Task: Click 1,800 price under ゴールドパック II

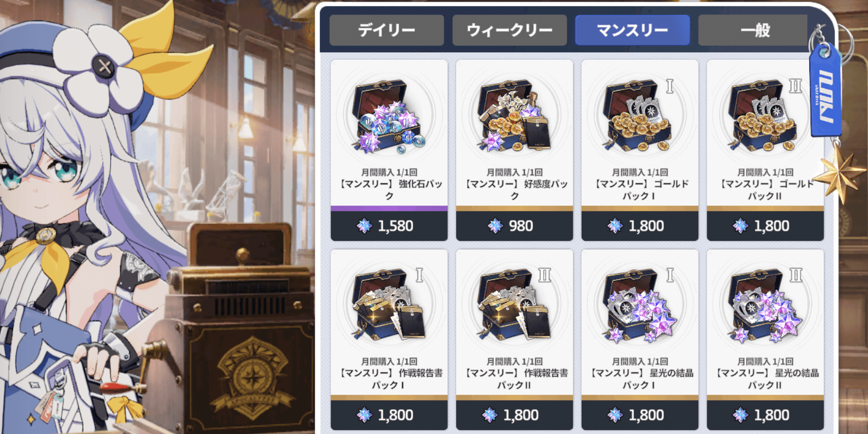Action: [x=765, y=226]
